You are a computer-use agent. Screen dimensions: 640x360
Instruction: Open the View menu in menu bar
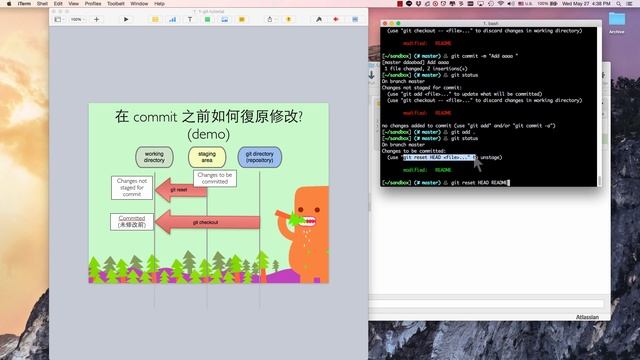click(73, 4)
